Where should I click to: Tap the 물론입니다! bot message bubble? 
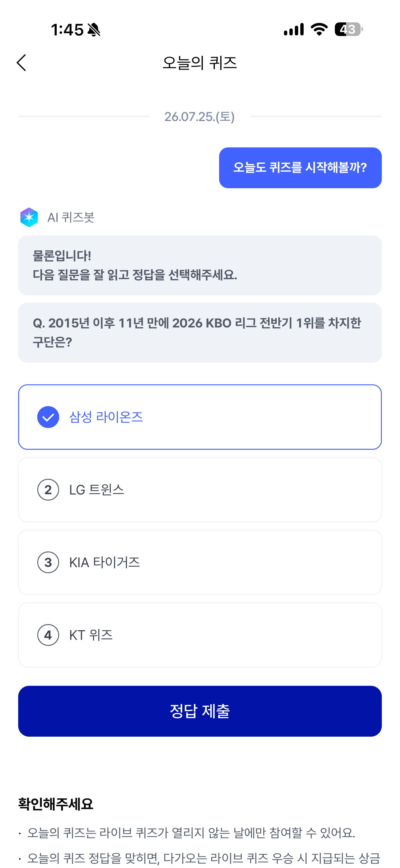click(x=200, y=265)
